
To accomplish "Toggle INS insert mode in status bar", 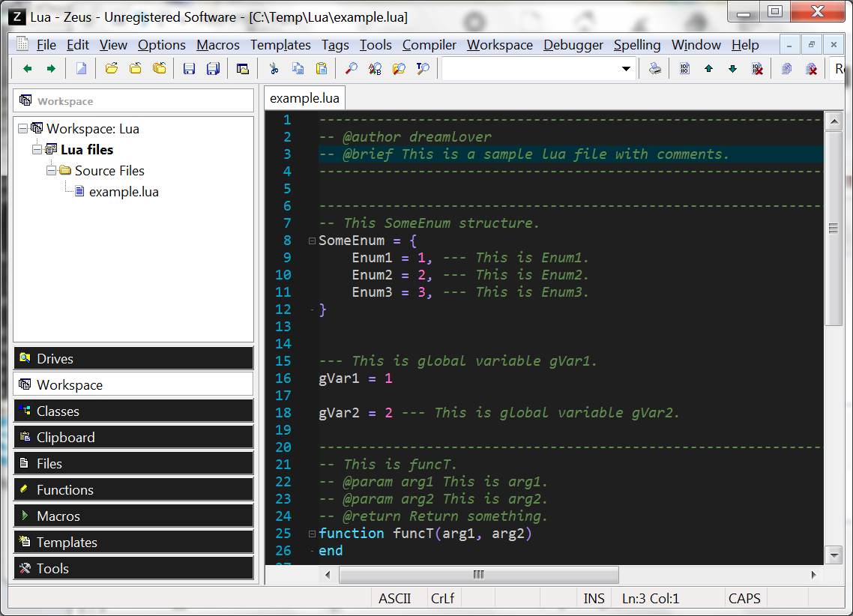I will point(594,599).
